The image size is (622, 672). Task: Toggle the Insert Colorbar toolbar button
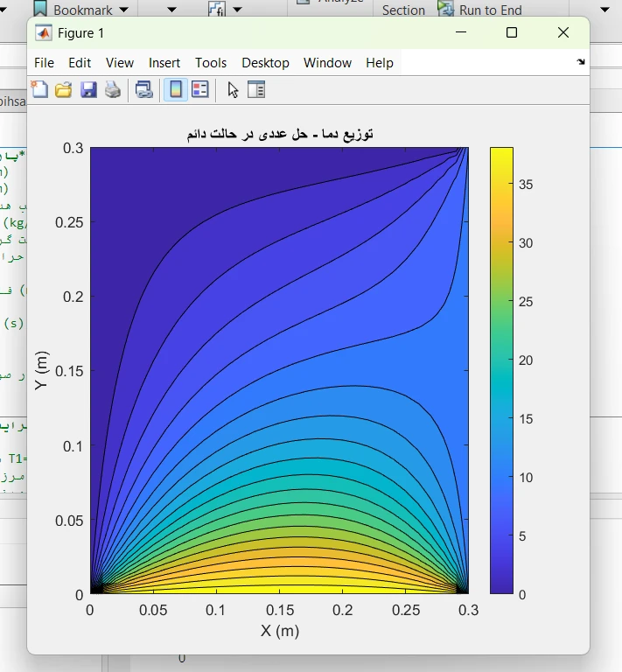pyautogui.click(x=176, y=89)
